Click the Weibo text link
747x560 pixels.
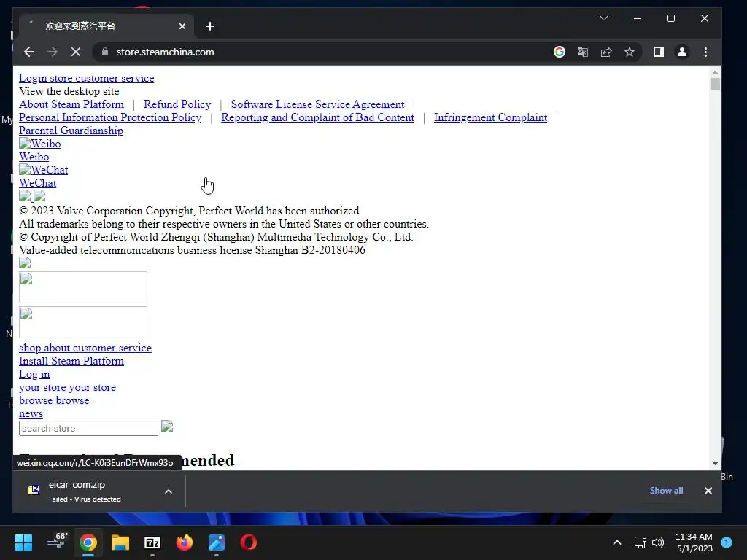34,157
